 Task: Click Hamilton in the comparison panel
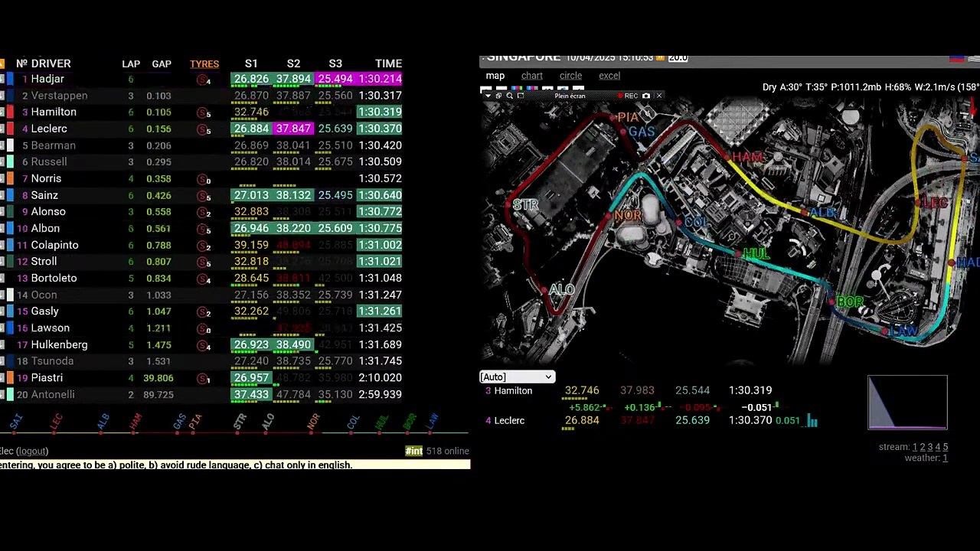tap(513, 390)
